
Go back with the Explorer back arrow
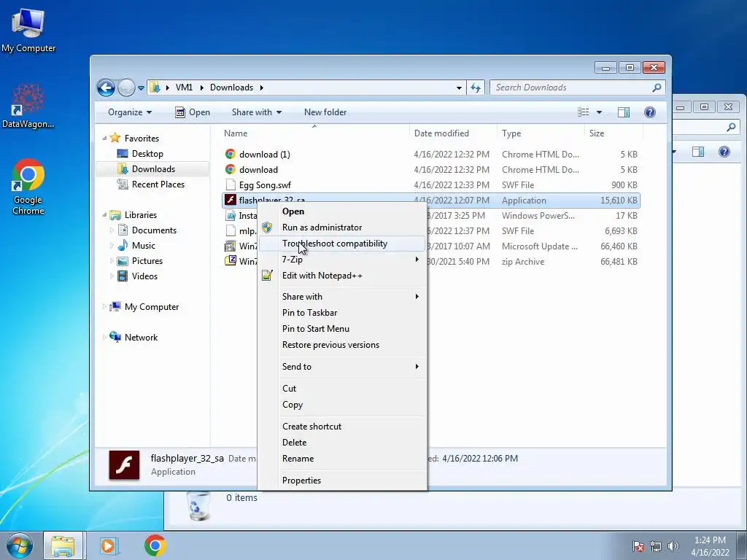(x=106, y=87)
